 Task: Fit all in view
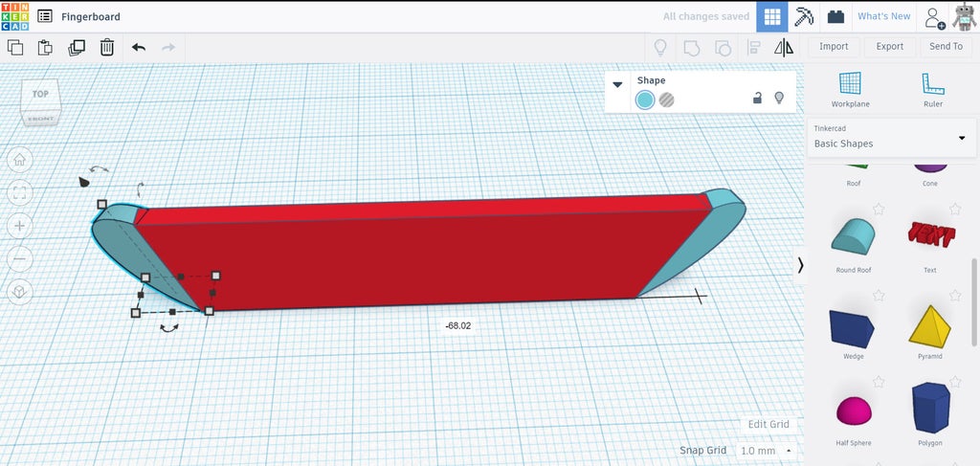point(19,193)
